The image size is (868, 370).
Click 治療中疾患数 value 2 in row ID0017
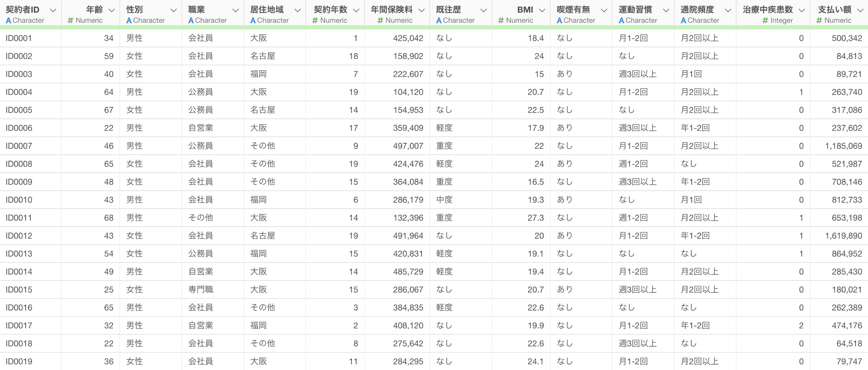tap(801, 326)
